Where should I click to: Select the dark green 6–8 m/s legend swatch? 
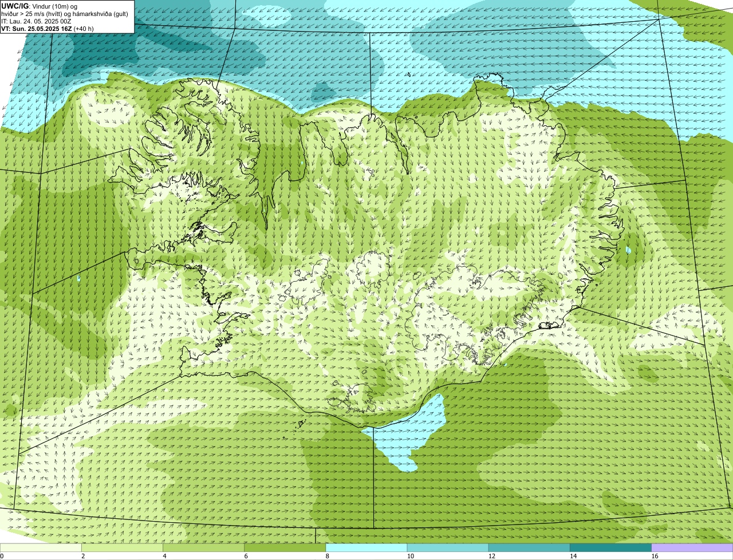coord(285,548)
